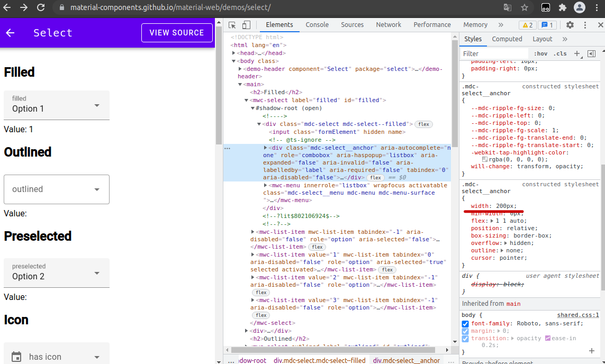Click the messages count badge
605x364 pixels.
pyautogui.click(x=547, y=25)
